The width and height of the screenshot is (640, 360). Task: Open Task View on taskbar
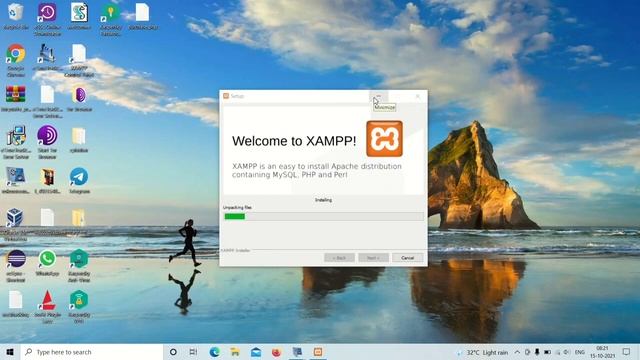(193, 352)
